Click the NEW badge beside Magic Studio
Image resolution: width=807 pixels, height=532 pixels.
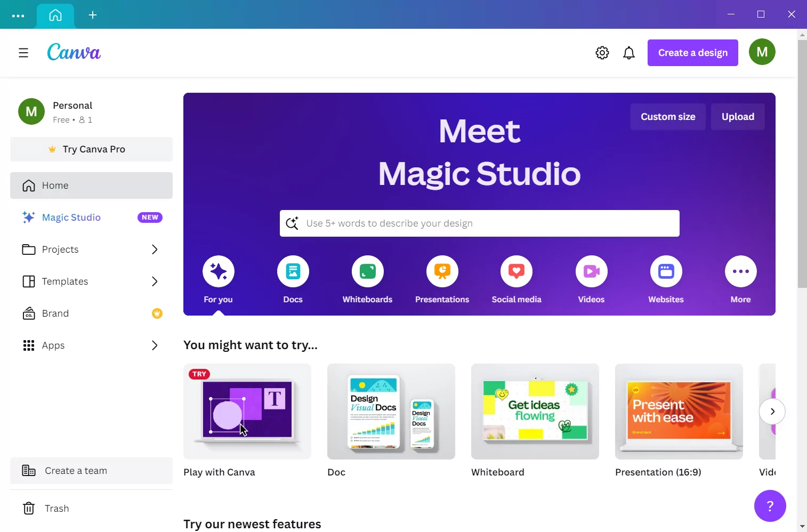pyautogui.click(x=150, y=217)
